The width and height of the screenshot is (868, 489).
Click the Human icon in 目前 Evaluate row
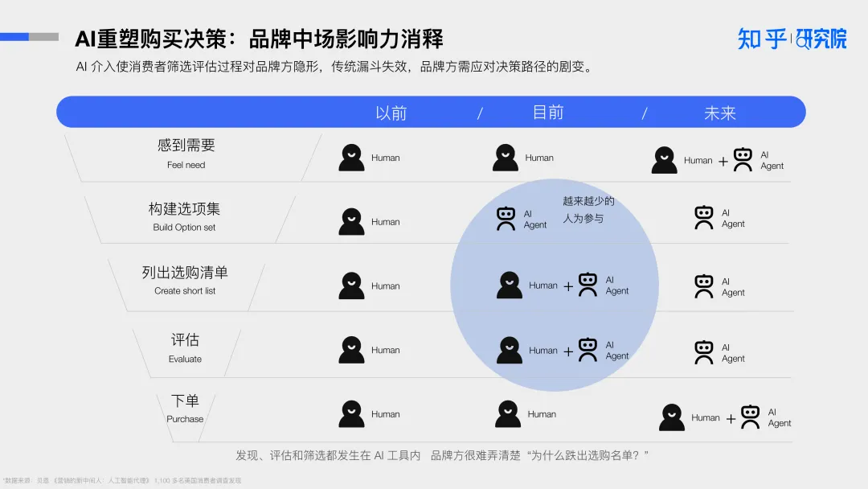click(510, 350)
